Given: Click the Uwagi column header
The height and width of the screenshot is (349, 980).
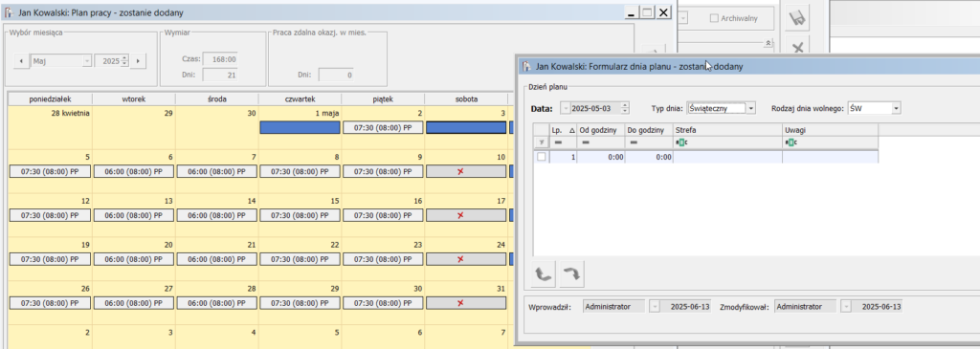Looking at the screenshot, I should pos(830,129).
